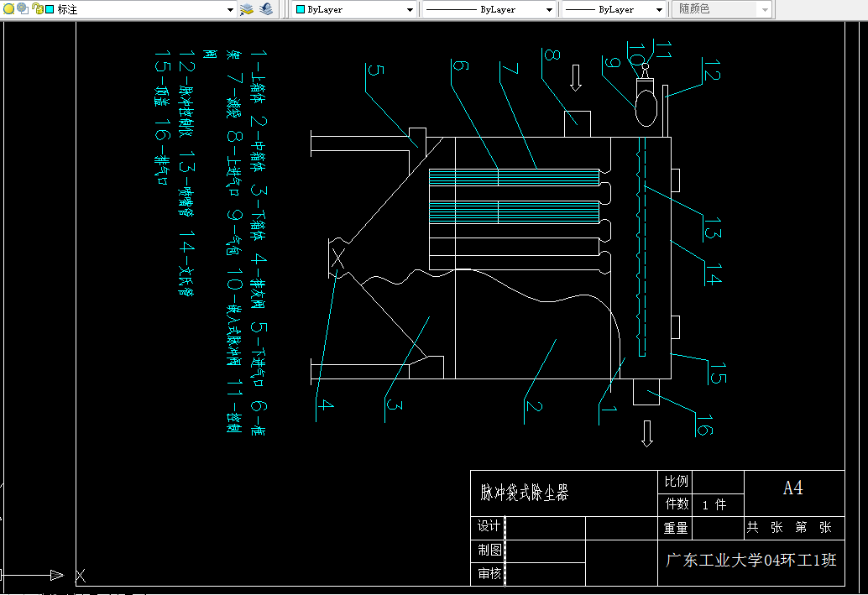868x595 pixels.
Task: Select the 制图 cell label
Action: point(489,550)
